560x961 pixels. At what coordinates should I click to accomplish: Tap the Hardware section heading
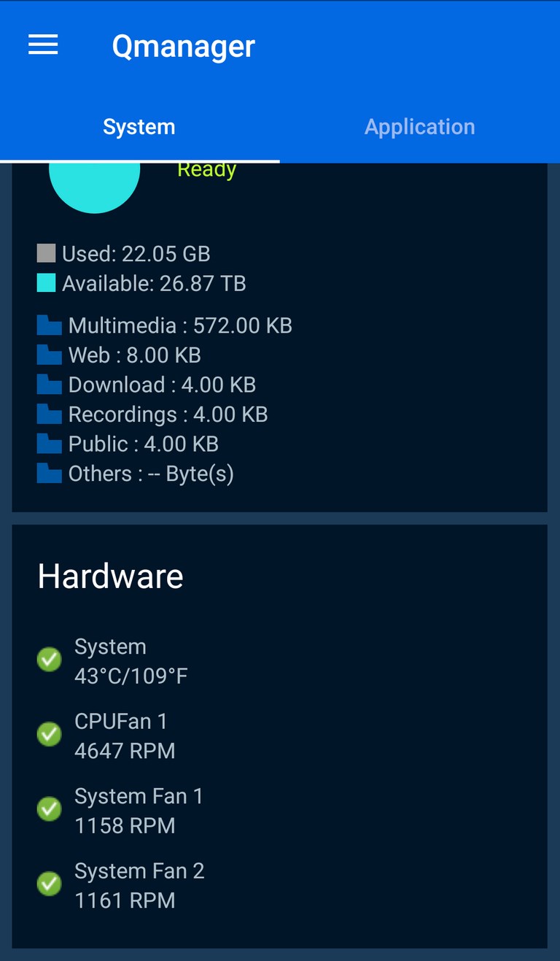pos(111,576)
